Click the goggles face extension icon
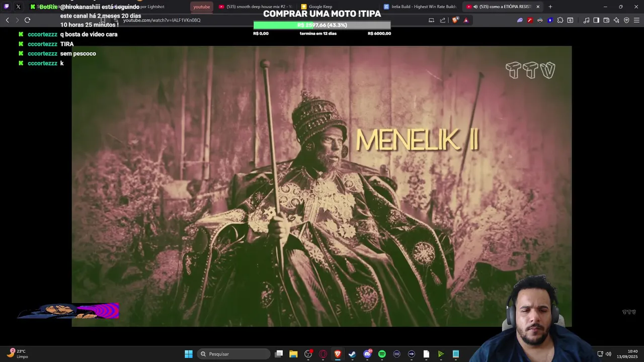 [540, 20]
